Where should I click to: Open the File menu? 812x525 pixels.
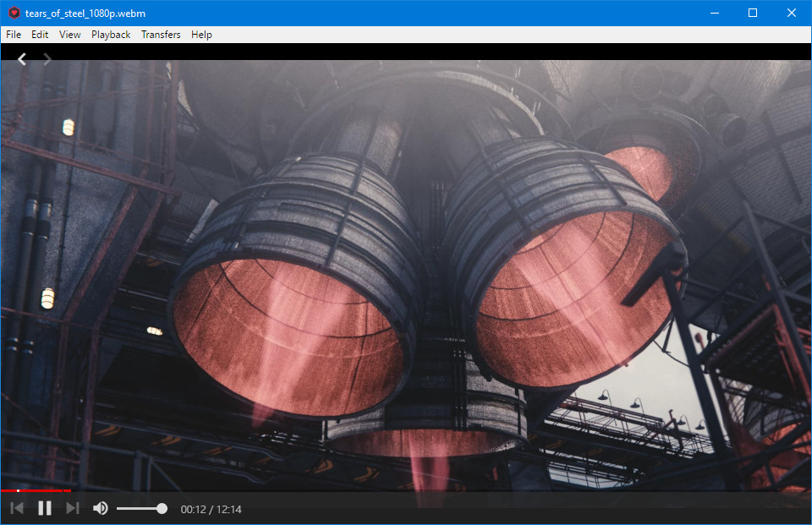[x=14, y=35]
